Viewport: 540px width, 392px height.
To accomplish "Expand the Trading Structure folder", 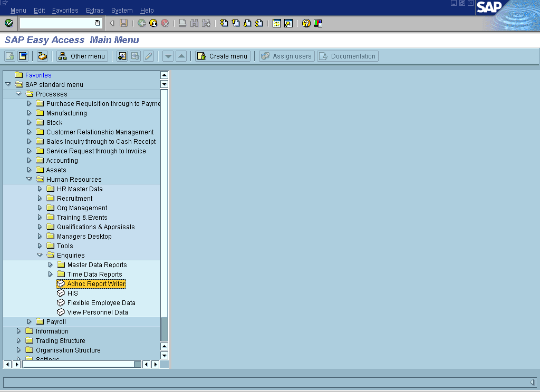I will (x=18, y=340).
